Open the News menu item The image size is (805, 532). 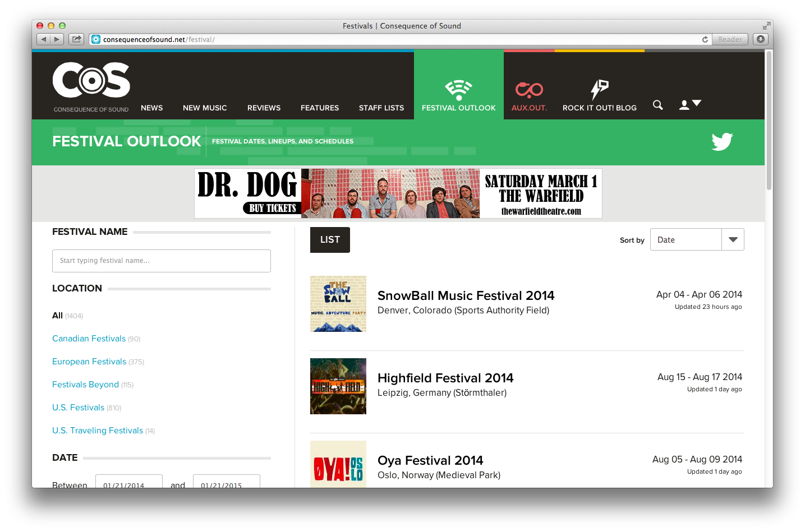click(151, 108)
